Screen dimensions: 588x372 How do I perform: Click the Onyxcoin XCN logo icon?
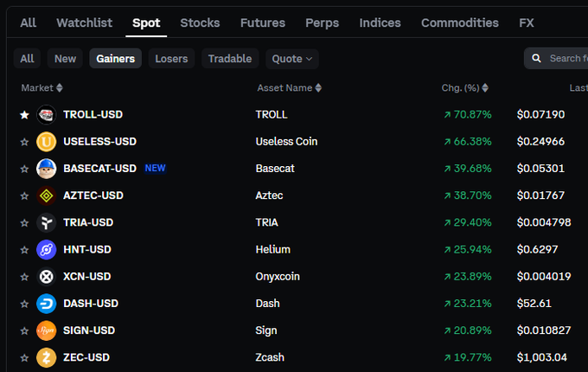point(46,277)
